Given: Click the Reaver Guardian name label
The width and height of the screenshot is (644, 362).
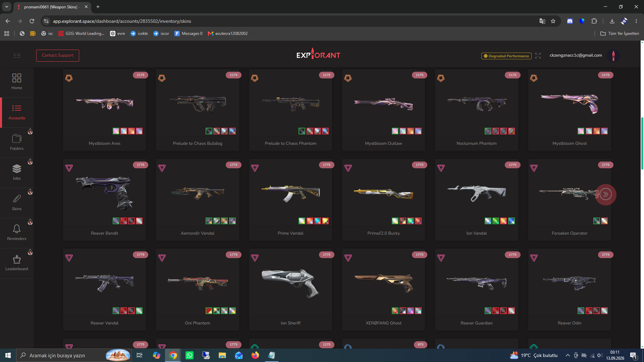Looking at the screenshot, I should 476,323.
